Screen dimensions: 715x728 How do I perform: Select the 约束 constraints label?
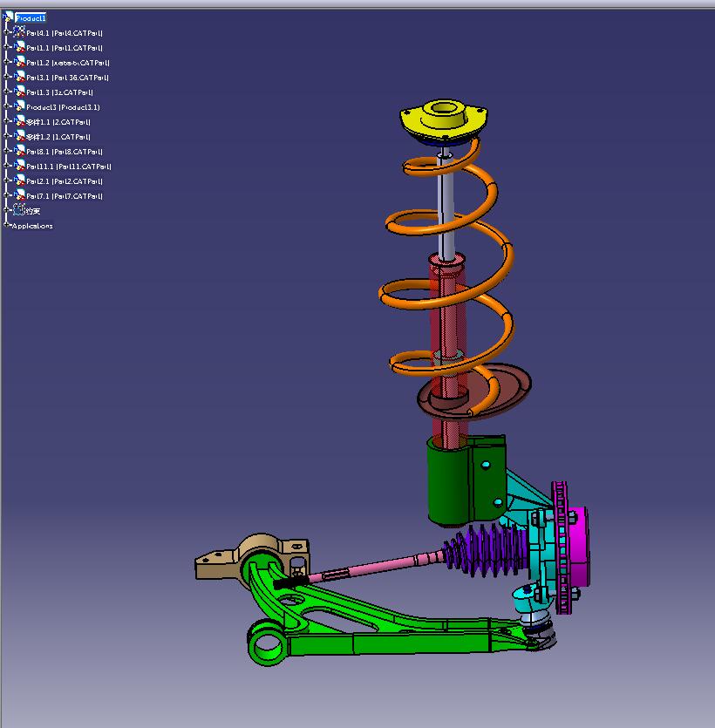33,211
